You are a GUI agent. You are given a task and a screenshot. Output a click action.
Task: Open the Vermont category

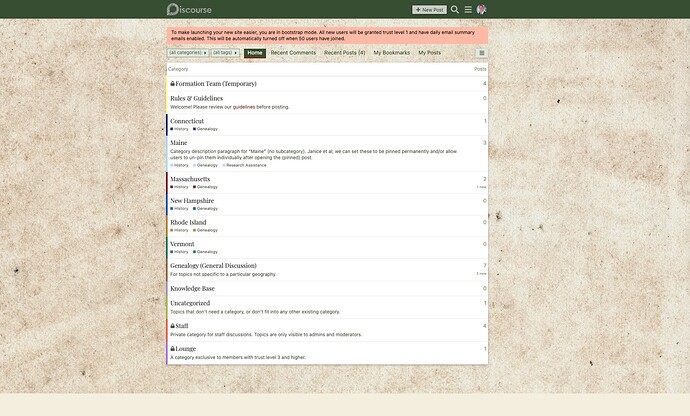coord(182,244)
